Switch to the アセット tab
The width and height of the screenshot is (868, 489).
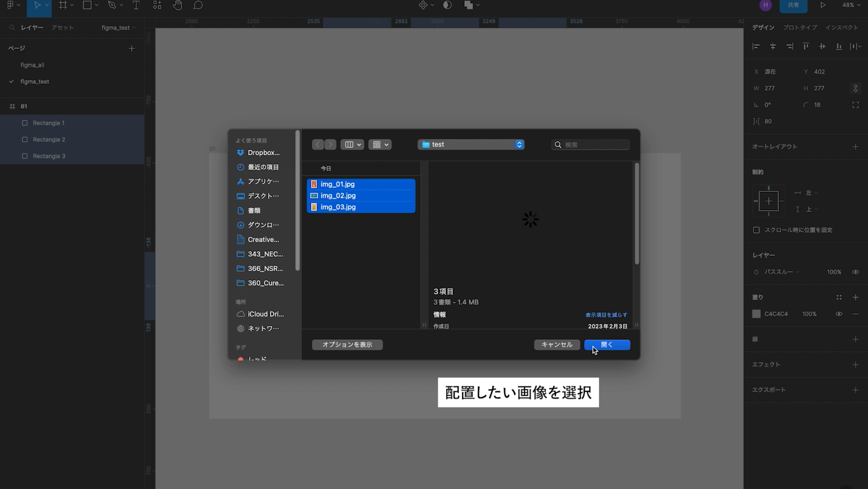[x=62, y=28]
